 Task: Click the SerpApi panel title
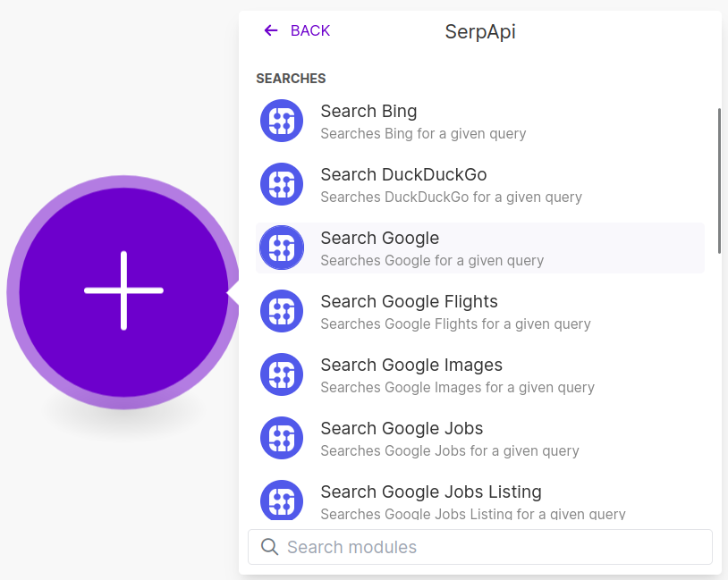480,32
